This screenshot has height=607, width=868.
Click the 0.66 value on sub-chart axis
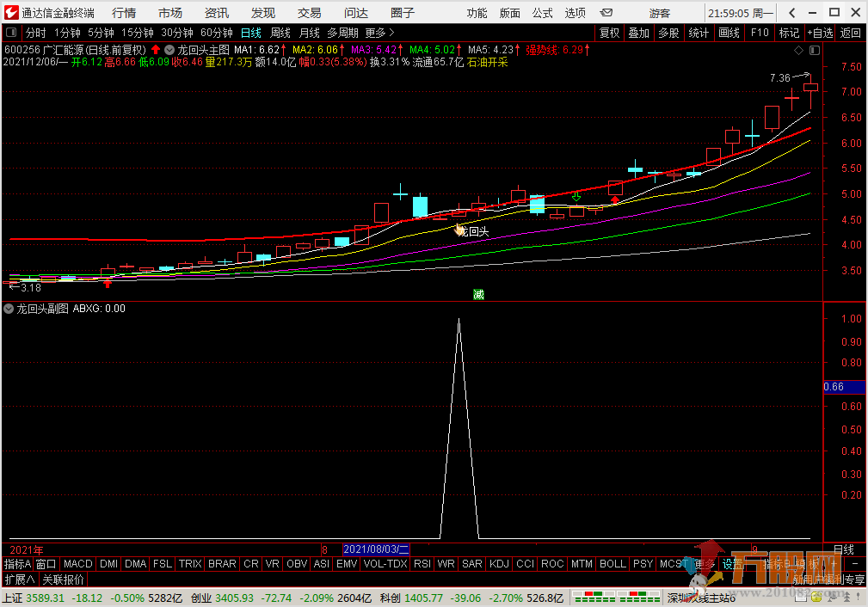point(834,387)
